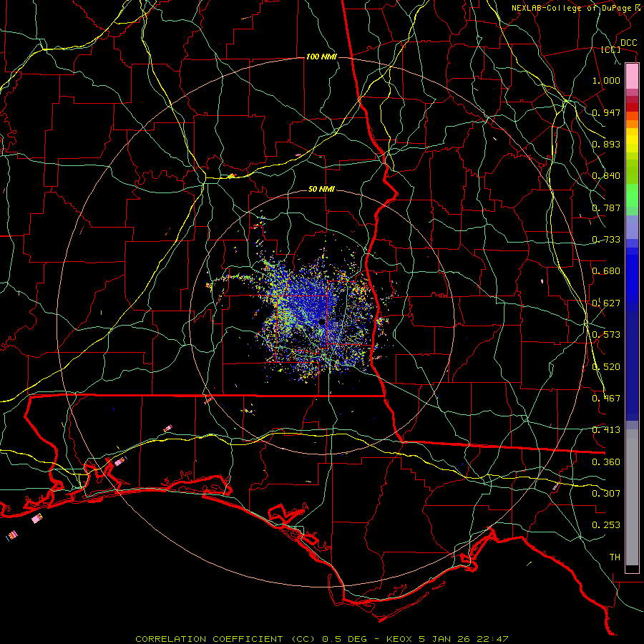This screenshot has height=644, width=644.
Task: Click the 100 NMI range ring label
Action: coord(321,57)
